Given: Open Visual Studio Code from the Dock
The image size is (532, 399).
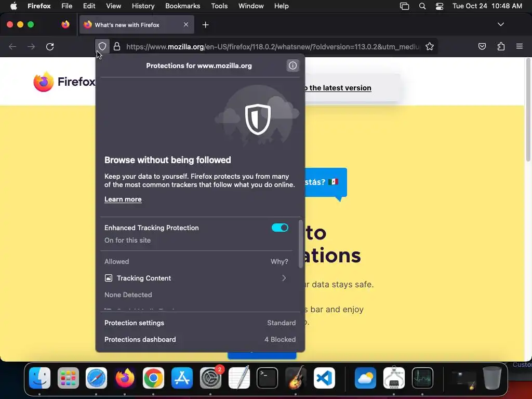Looking at the screenshot, I should 324,378.
